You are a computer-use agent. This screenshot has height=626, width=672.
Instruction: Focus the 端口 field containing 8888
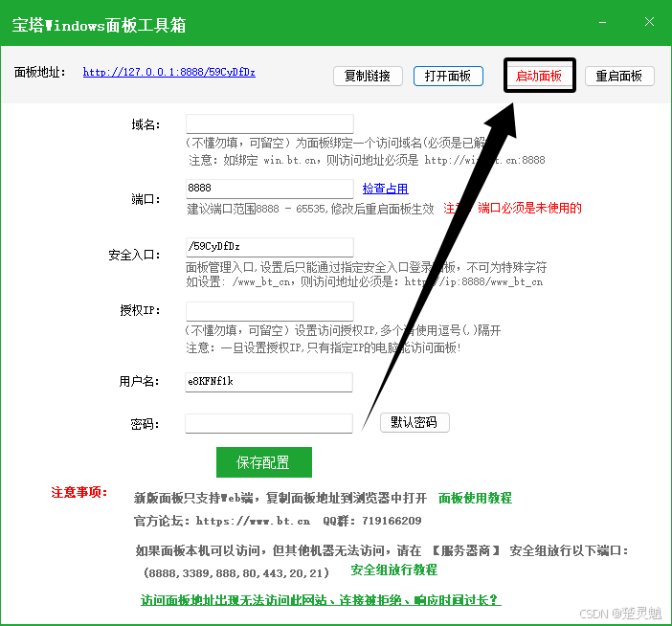click(270, 189)
